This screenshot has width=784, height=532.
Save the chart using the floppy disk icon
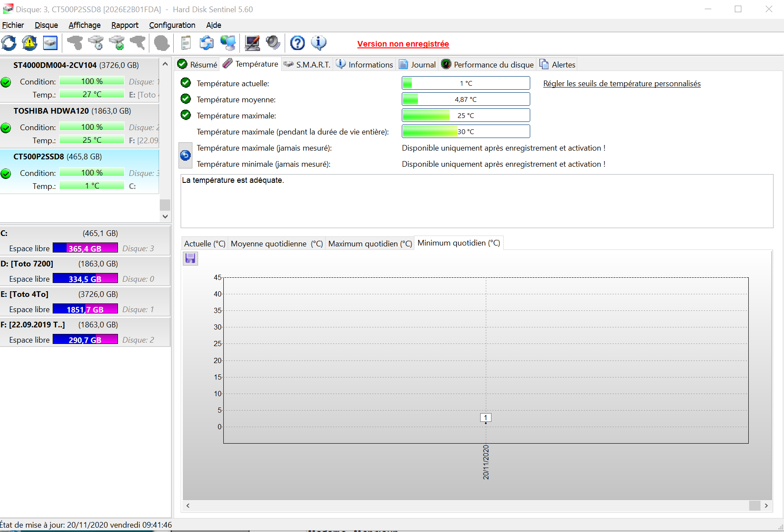coord(190,259)
